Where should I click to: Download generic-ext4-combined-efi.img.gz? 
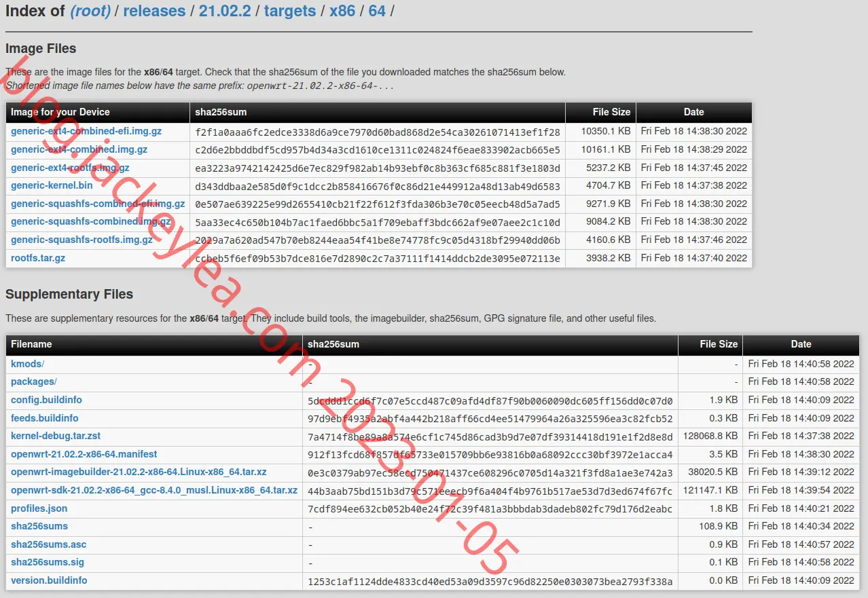click(x=86, y=131)
